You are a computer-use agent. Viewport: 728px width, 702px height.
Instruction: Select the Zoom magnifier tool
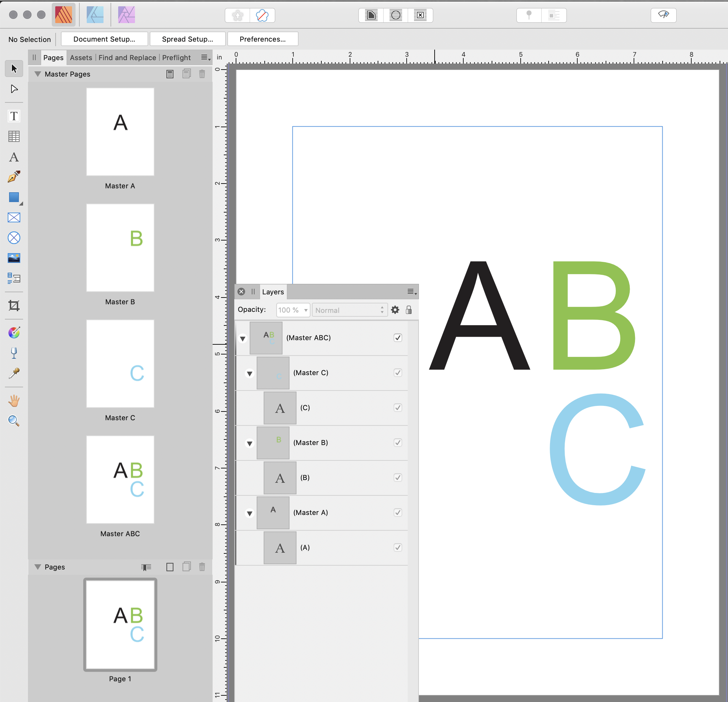14,421
